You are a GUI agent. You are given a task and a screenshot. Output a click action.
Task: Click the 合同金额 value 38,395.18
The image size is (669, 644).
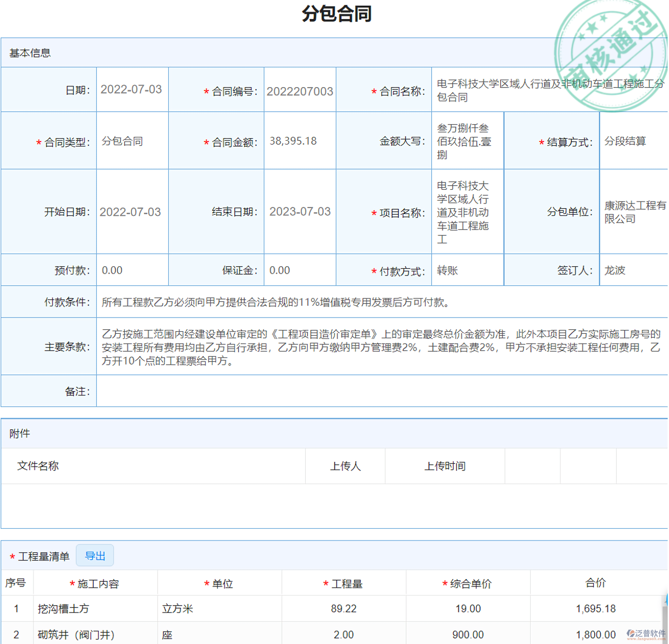coord(293,141)
